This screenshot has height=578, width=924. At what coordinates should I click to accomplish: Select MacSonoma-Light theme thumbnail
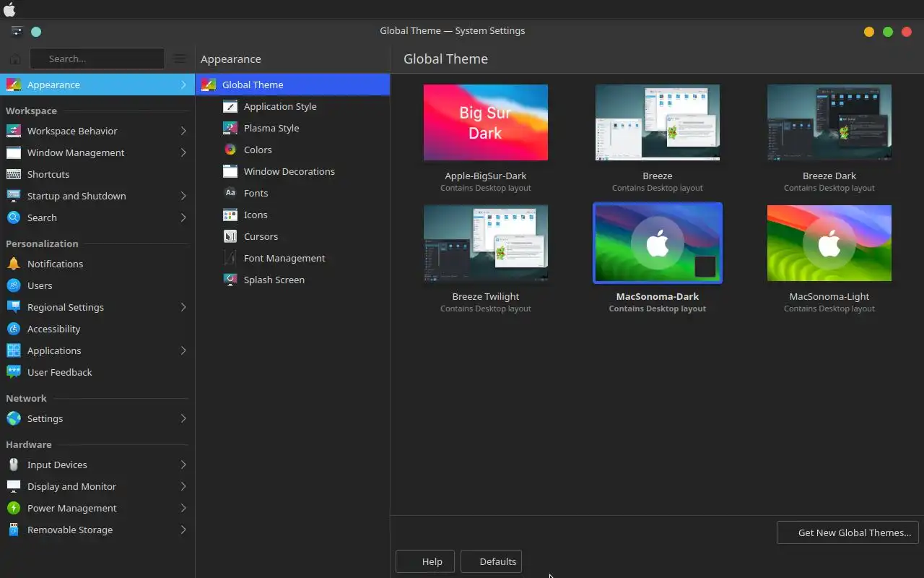[829, 243]
